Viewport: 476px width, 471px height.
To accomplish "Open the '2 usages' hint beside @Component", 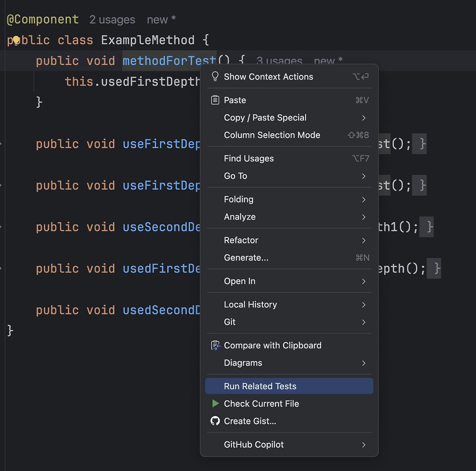I will pos(112,20).
